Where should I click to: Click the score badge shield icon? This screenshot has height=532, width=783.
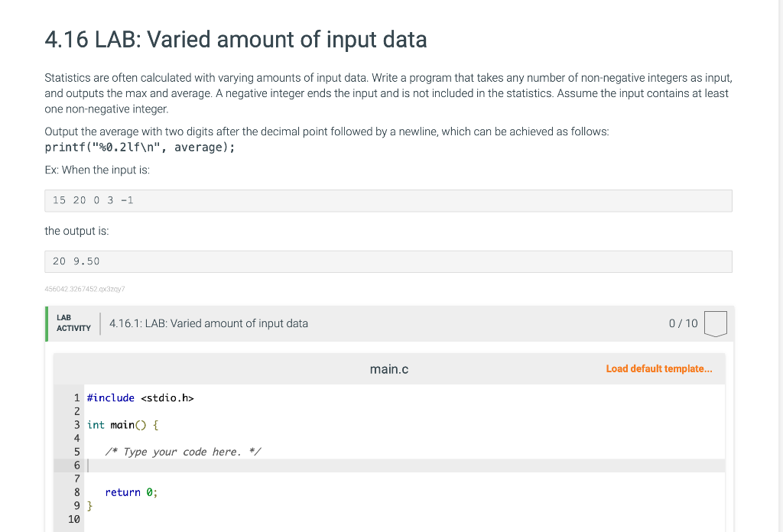click(x=716, y=324)
